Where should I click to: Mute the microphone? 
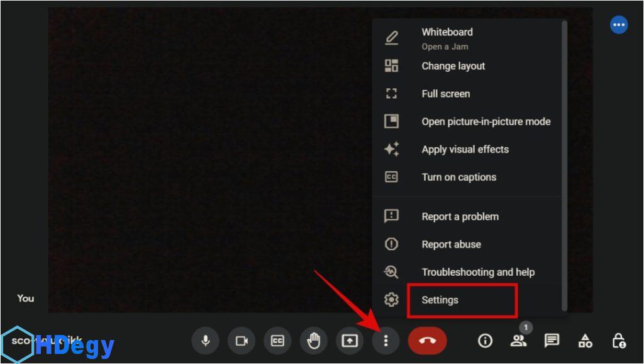(205, 341)
